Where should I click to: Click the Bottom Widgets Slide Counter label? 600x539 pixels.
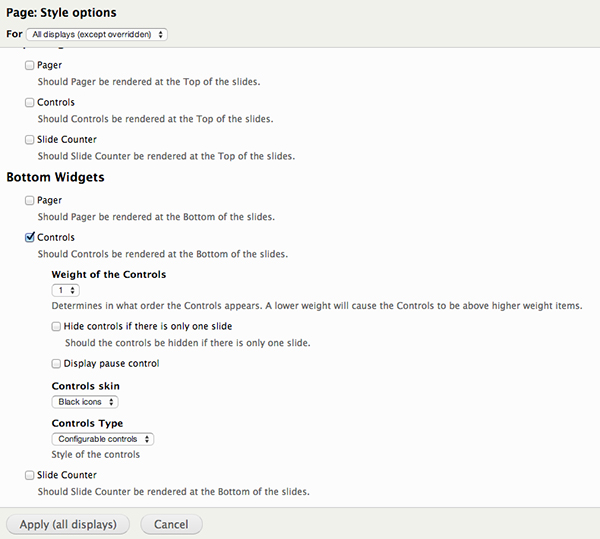[x=67, y=475]
